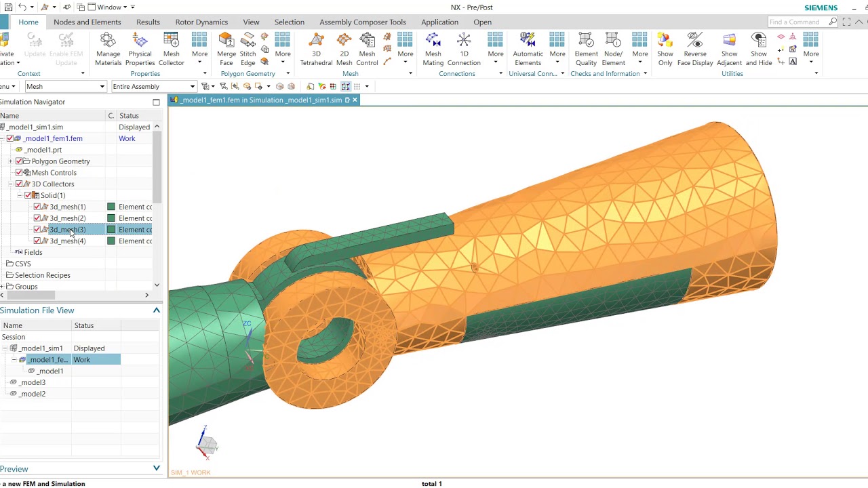This screenshot has height=488, width=868.
Task: Open the 2D Mesh tool
Action: tap(344, 49)
